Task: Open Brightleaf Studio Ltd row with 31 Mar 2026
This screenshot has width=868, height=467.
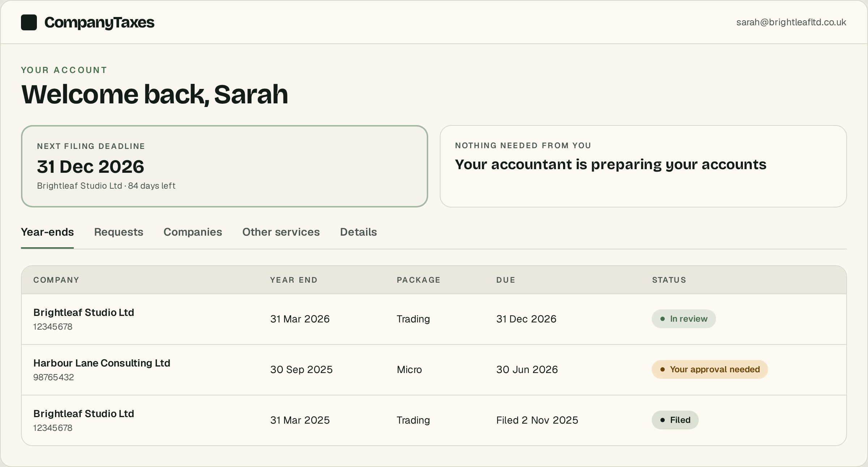Action: 434,319
